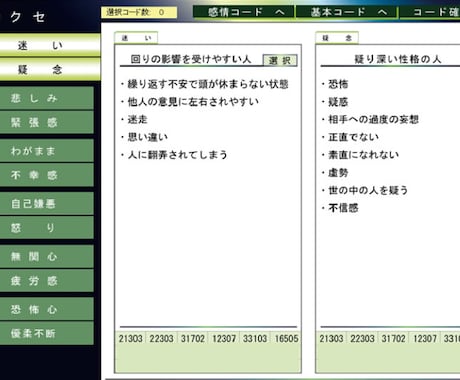Select 無関心 in the left sidebar
The height and width of the screenshot is (380, 460).
coord(46,256)
